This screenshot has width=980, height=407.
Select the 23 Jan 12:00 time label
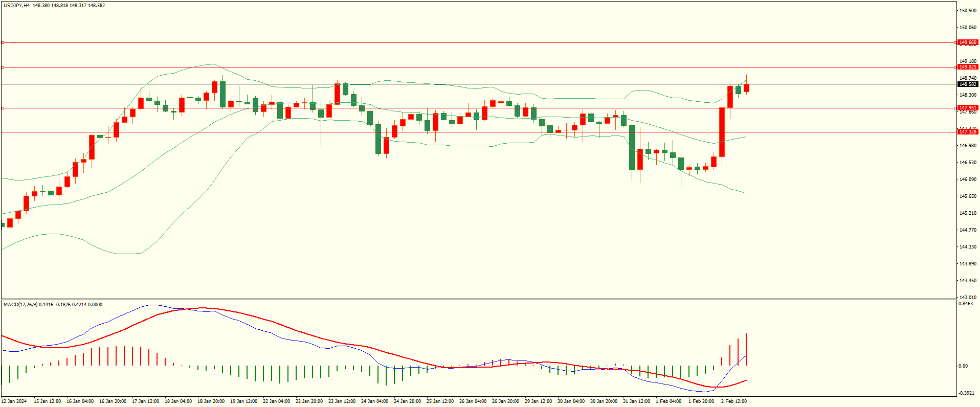click(x=342, y=401)
